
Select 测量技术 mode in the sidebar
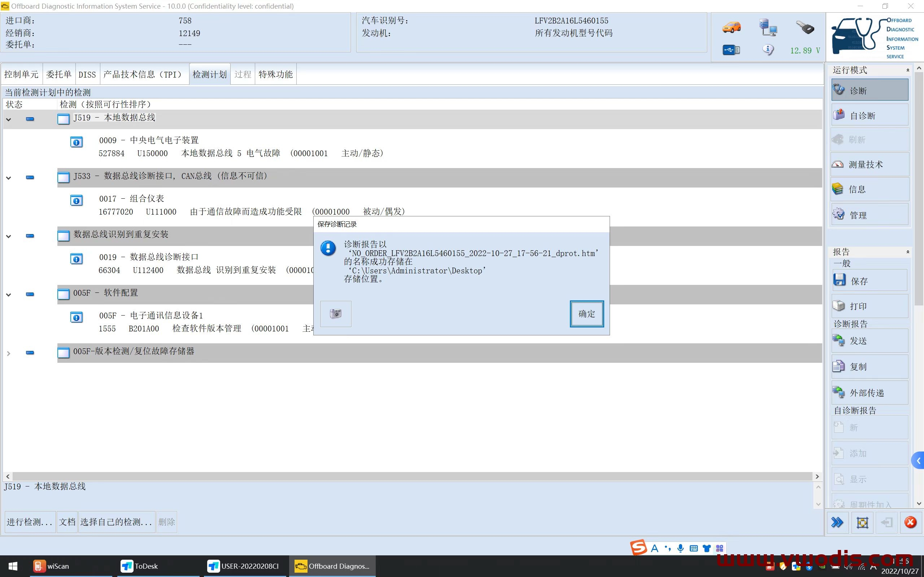pos(869,164)
